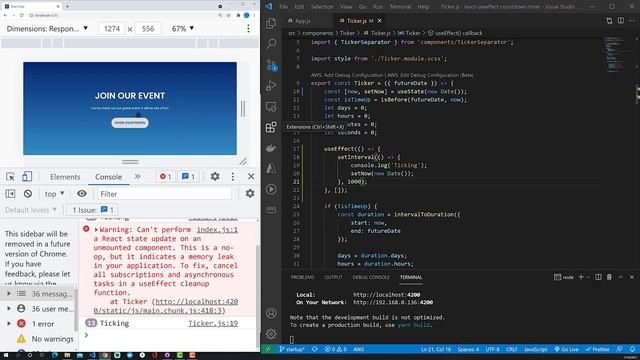Open VS Code Explorer view icon
640x360 pixels.
(x=271, y=23)
